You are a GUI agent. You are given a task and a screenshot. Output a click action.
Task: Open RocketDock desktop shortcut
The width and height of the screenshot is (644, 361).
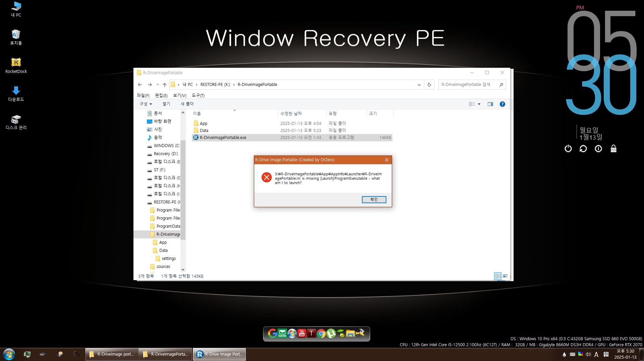click(x=16, y=65)
